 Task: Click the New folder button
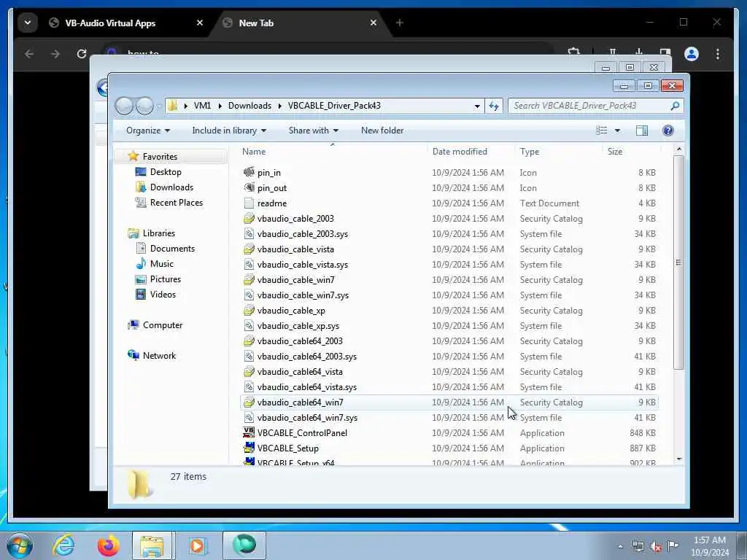(382, 131)
